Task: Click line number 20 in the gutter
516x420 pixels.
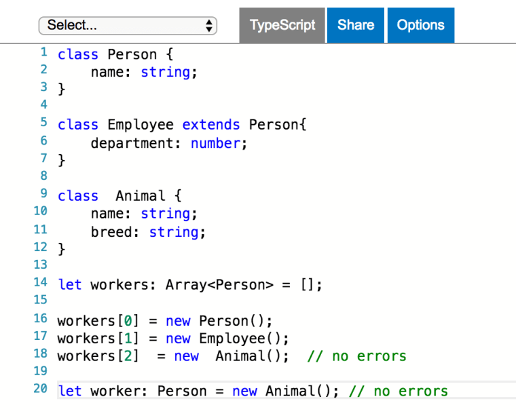Action: (x=40, y=389)
